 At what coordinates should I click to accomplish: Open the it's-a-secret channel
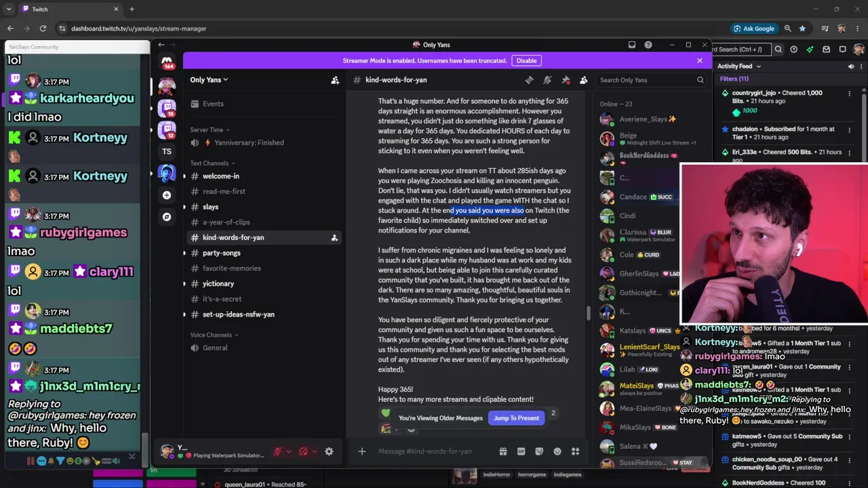263,299
